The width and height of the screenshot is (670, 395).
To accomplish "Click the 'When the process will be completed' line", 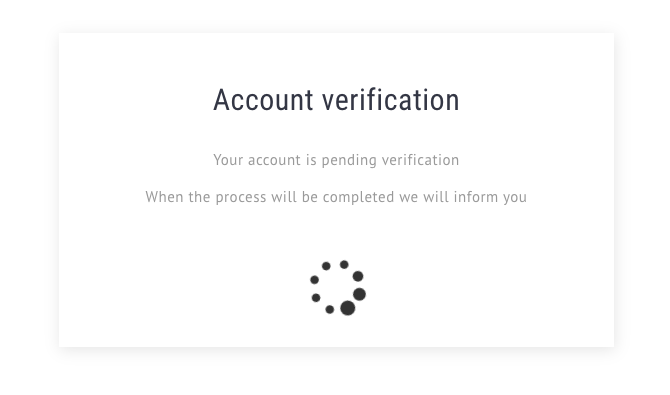I will coord(336,198).
